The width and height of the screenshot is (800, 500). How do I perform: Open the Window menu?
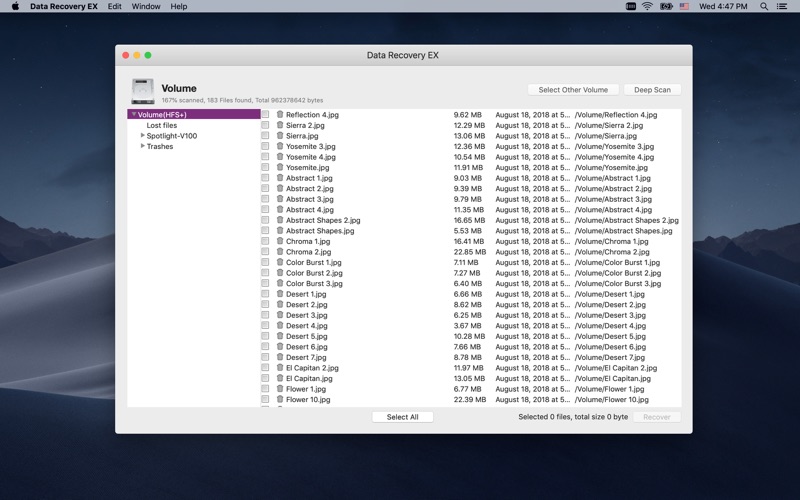pos(146,6)
